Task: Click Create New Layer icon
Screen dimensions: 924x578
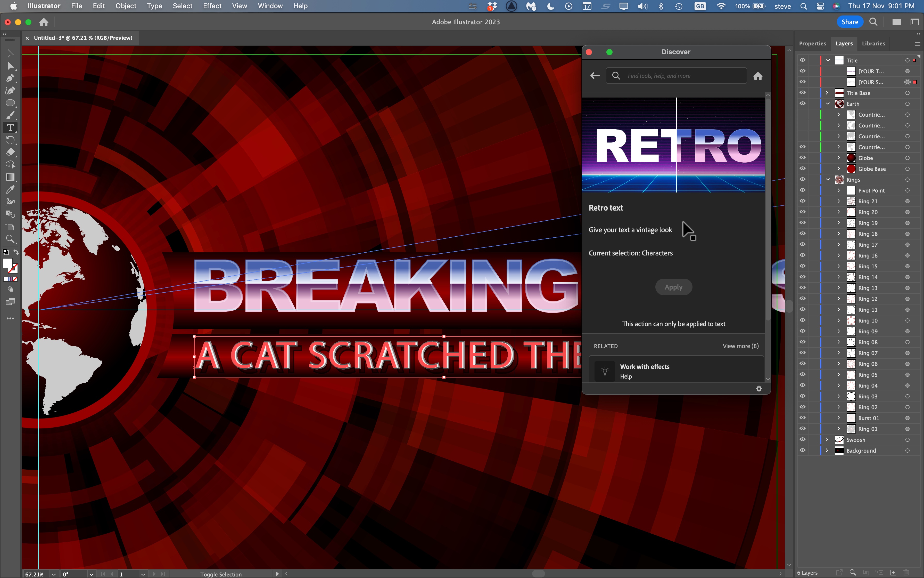Action: (893, 572)
